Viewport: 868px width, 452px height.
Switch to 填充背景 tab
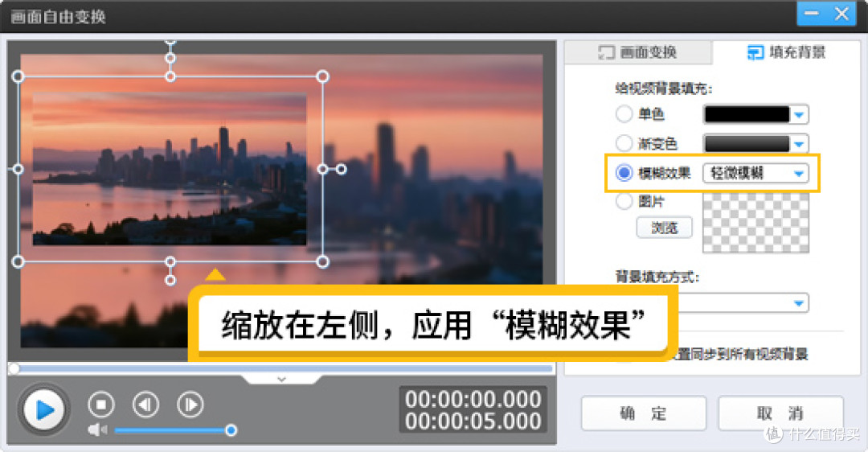786,52
